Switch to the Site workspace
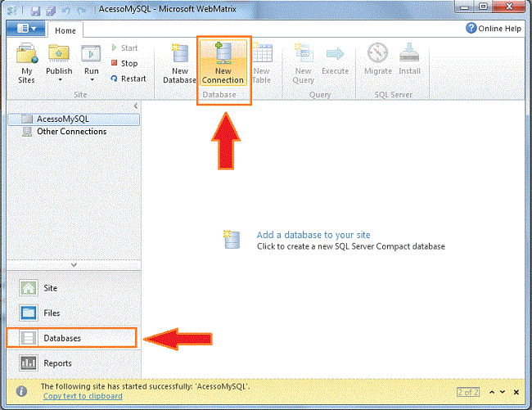 (74, 288)
